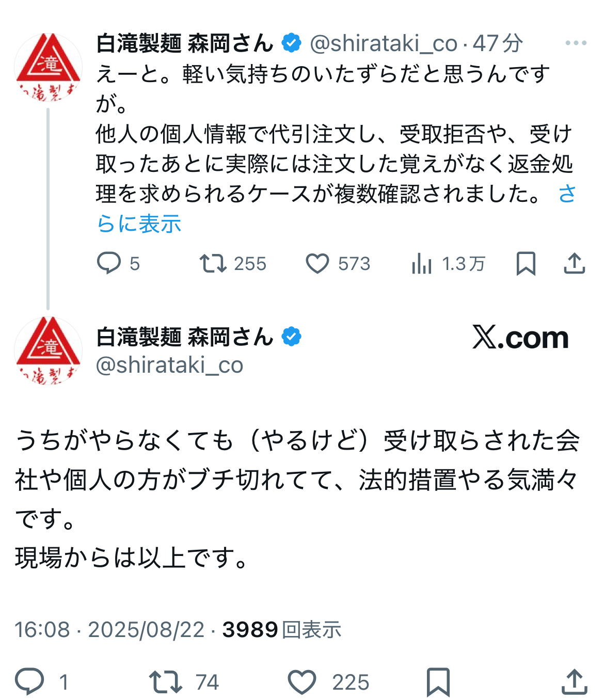Viewport: 604px width, 700px height.
Task: Reply to the bottom tweet with 1 reply
Action: click(29, 682)
